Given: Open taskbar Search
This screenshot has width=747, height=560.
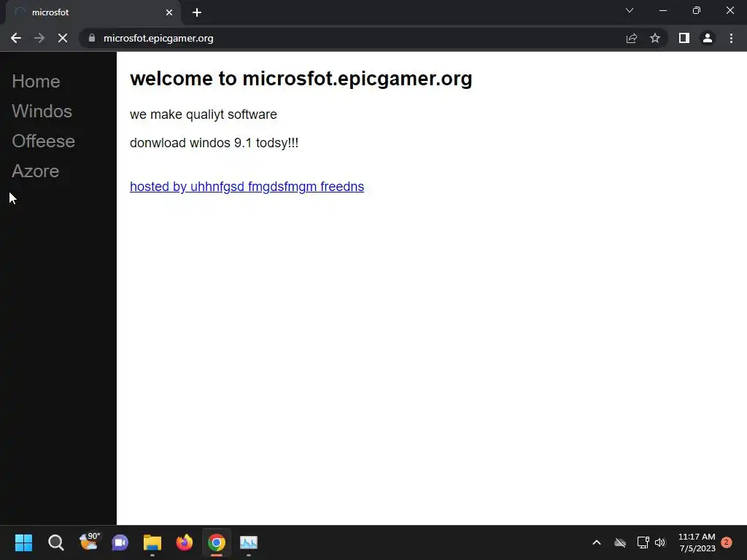Looking at the screenshot, I should click(55, 542).
